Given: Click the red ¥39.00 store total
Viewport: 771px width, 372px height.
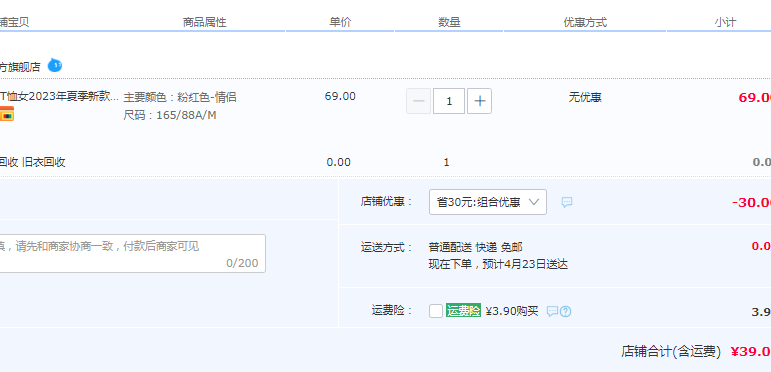Looking at the screenshot, I should (750, 351).
